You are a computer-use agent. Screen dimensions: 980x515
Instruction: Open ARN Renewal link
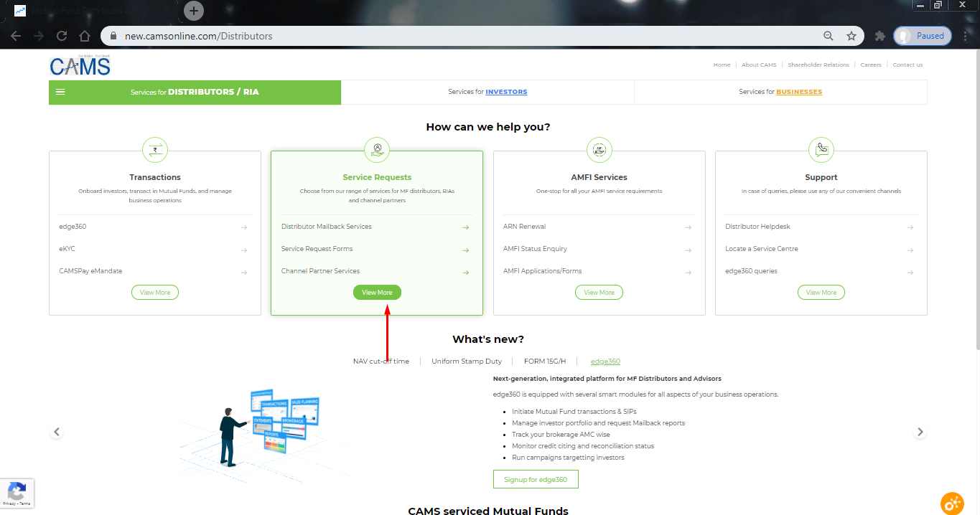pyautogui.click(x=525, y=227)
